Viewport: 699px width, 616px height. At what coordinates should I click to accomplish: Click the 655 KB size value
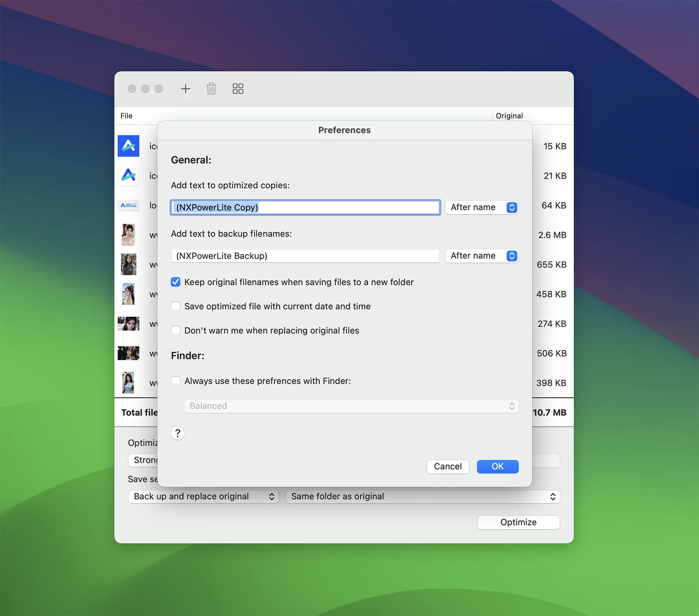[x=551, y=265]
